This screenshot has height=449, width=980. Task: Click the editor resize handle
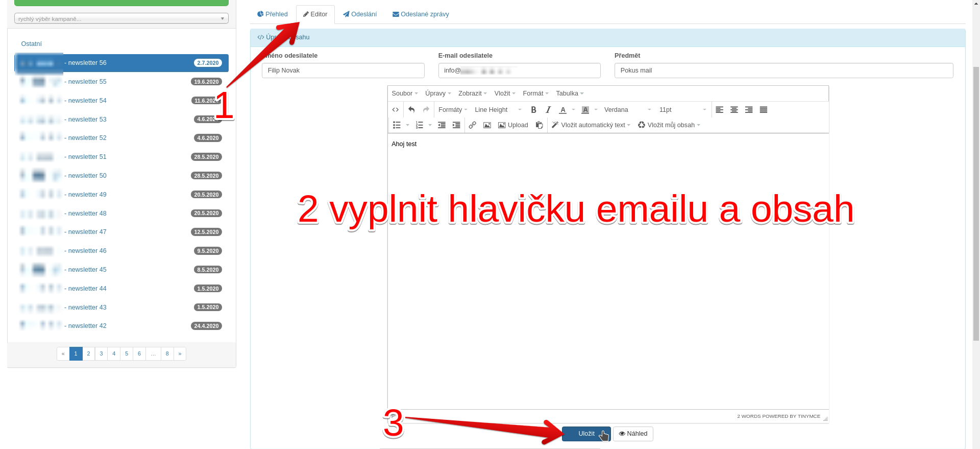pyautogui.click(x=825, y=419)
